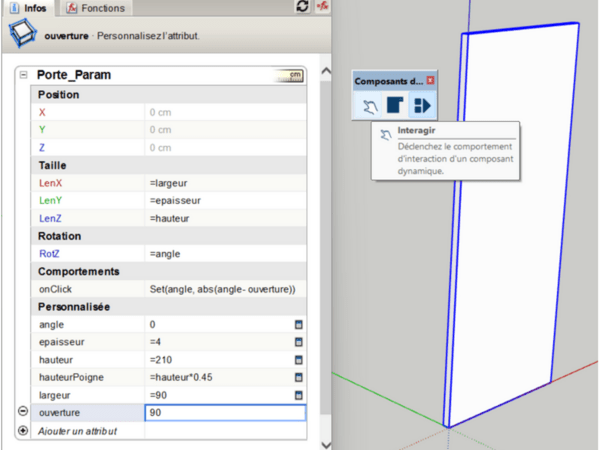
Task: Select the Infos tab
Action: click(28, 8)
